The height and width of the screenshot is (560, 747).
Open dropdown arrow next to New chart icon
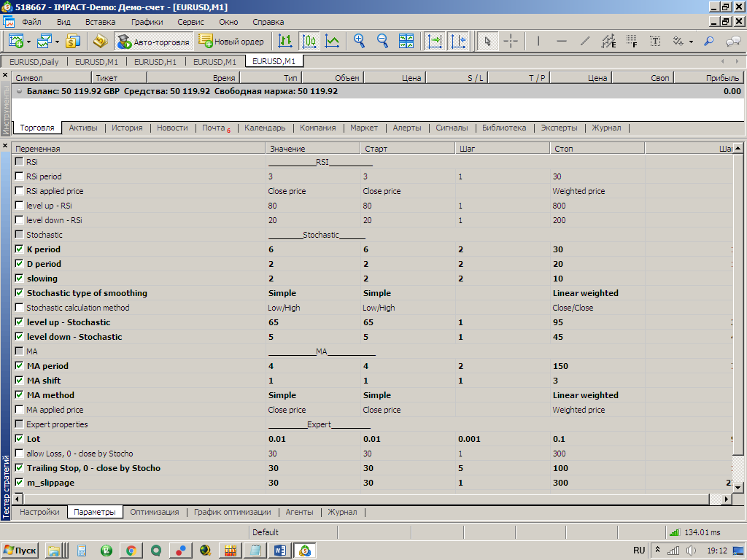pyautogui.click(x=28, y=42)
